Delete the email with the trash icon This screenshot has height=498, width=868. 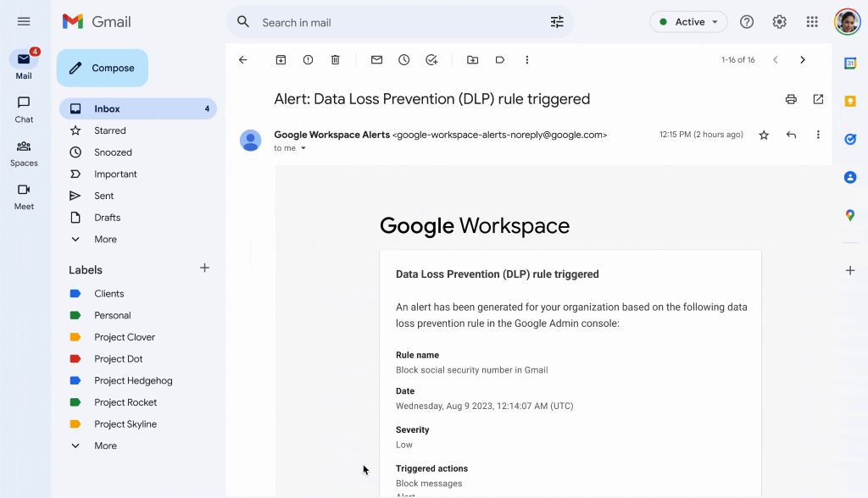336,60
